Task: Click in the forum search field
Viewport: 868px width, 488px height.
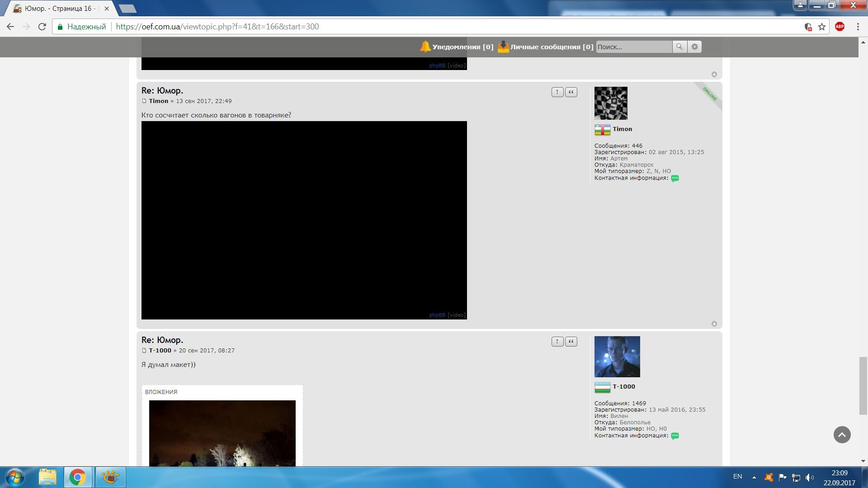Action: (x=633, y=47)
